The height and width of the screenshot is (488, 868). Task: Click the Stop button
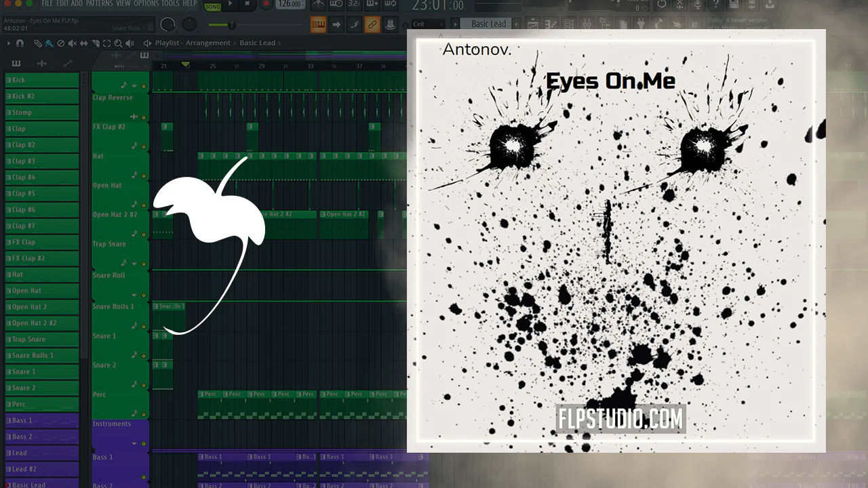pyautogui.click(x=247, y=4)
